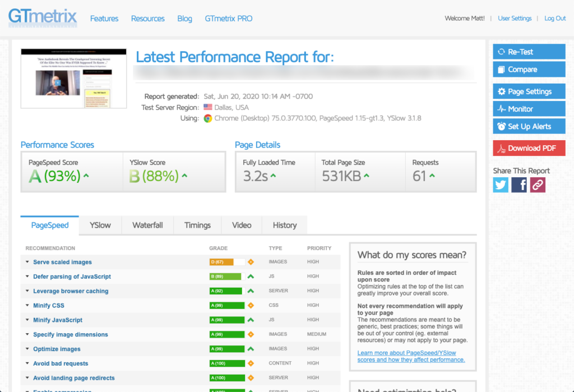Click the Twitter share icon
Viewport: 574px width, 392px height.
tap(501, 185)
